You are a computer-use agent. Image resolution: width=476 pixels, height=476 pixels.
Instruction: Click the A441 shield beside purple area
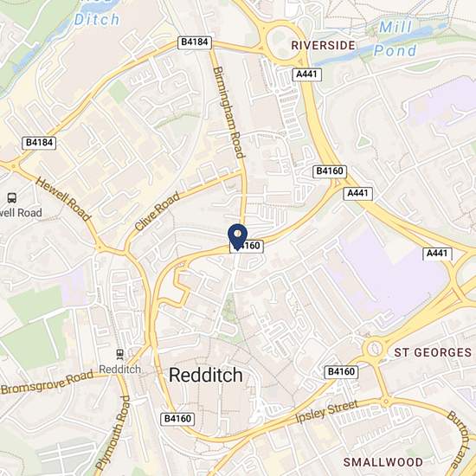(437, 254)
